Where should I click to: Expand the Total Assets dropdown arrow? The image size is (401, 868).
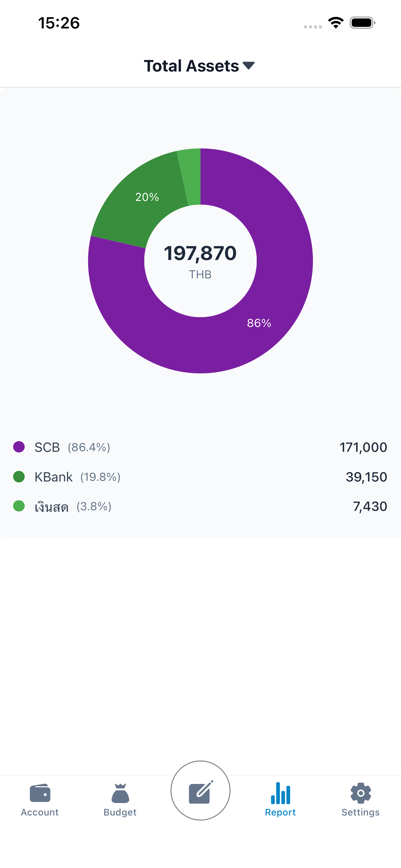coord(249,65)
